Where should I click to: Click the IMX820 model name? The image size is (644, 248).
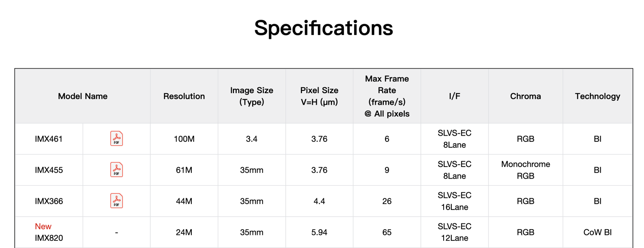(x=49, y=238)
